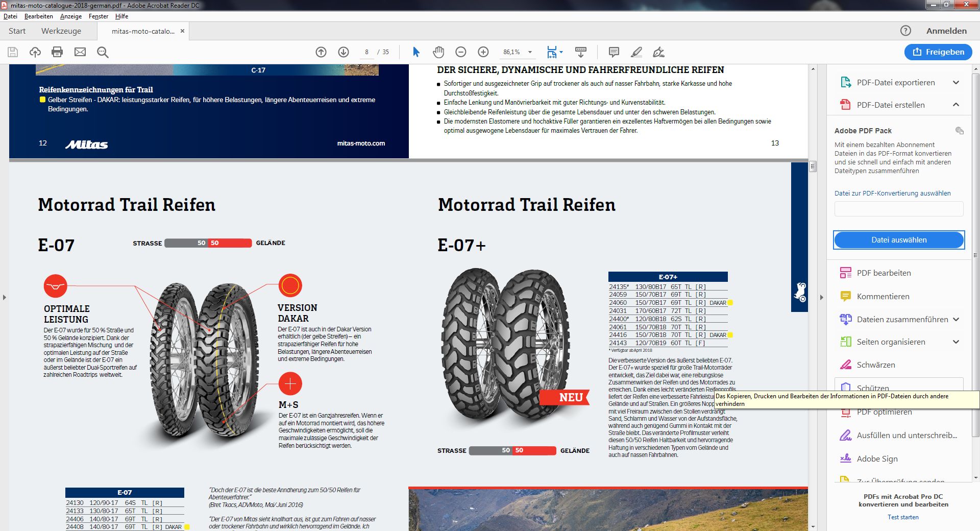Image resolution: width=980 pixels, height=531 pixels.
Task: Open the Anzeige menu
Action: click(71, 16)
